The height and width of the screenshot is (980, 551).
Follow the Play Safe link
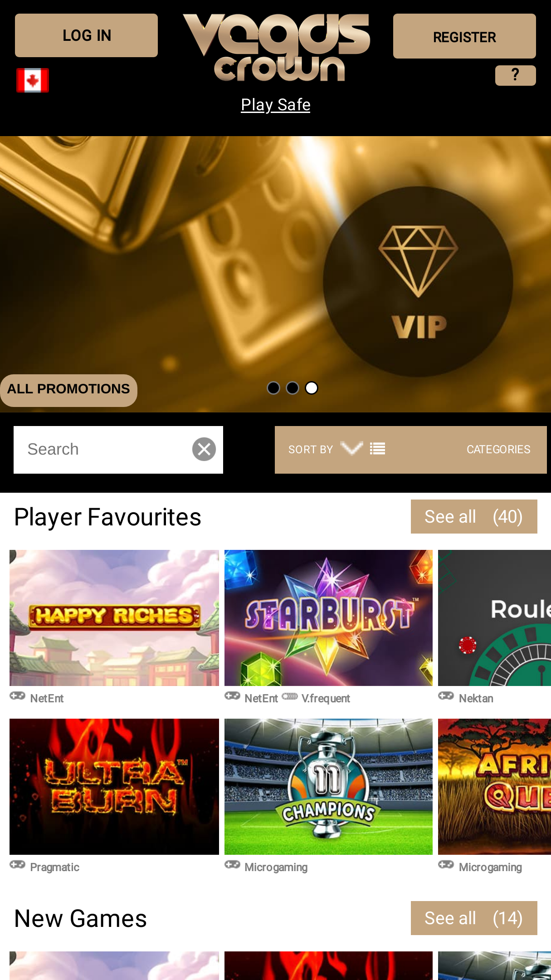276,105
